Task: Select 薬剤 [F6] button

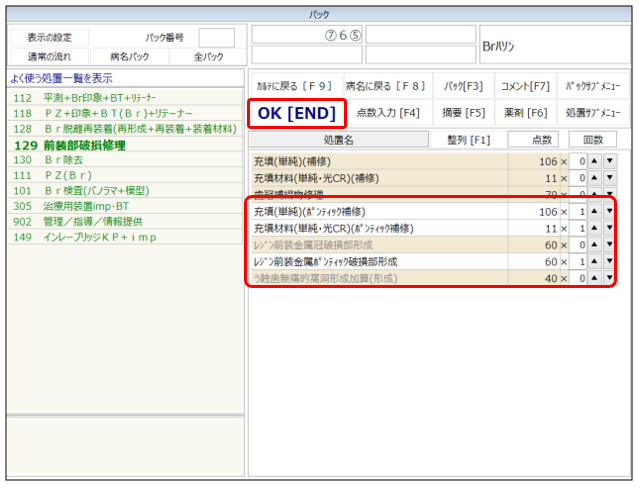Action: tap(525, 113)
